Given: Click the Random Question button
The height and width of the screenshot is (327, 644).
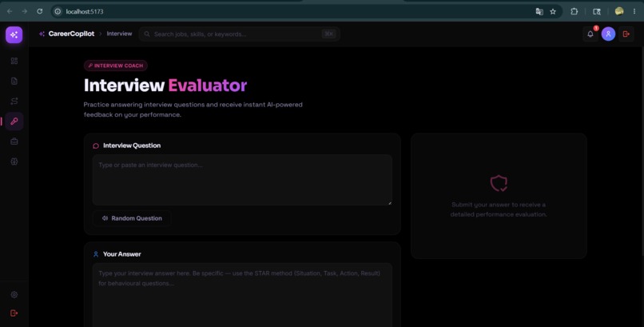Looking at the screenshot, I should [x=132, y=218].
